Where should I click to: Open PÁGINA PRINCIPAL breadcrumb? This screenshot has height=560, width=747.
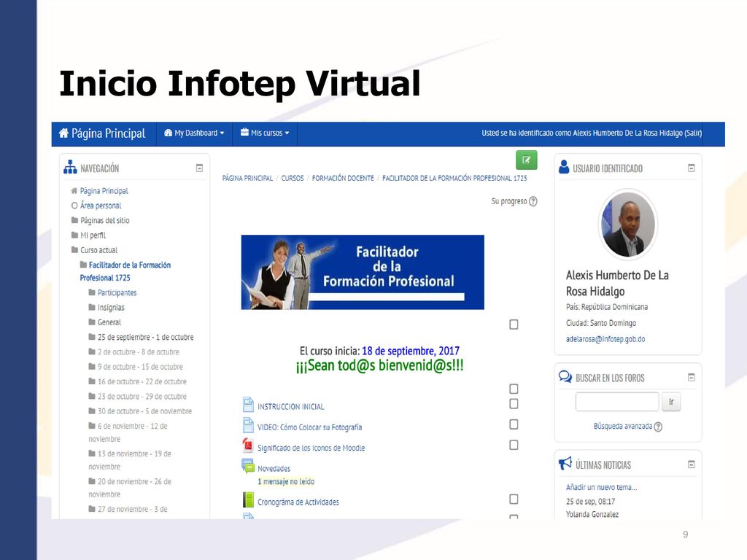(x=247, y=178)
